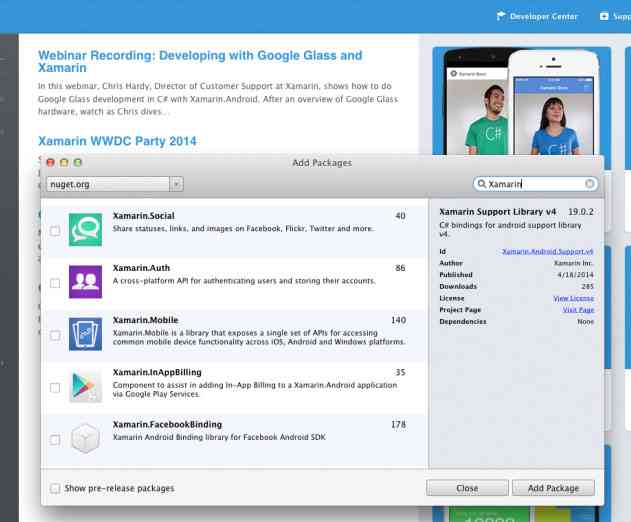Check the Xamarin.Mobile package checkbox

(x=55, y=335)
